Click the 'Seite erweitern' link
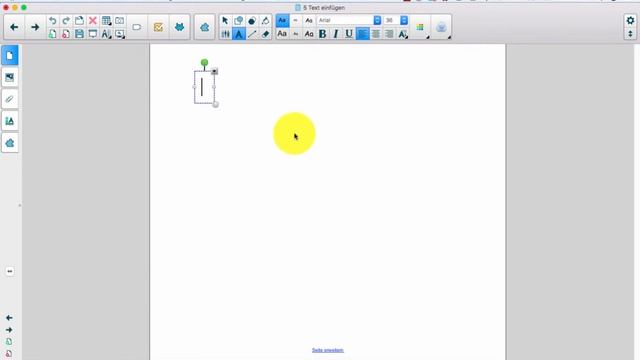Screen dimensions: 640x360 point(328,350)
